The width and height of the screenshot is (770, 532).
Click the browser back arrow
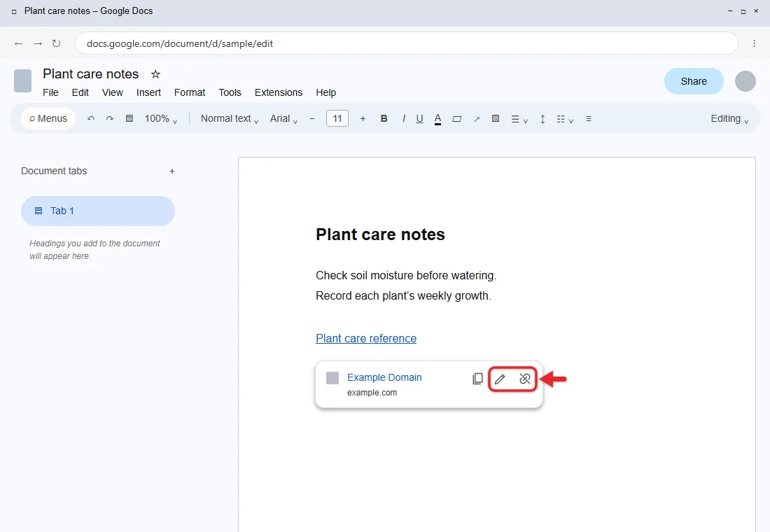19,43
